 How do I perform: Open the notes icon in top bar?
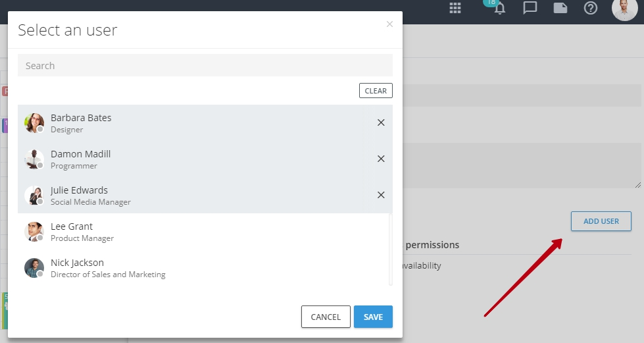pos(560,8)
